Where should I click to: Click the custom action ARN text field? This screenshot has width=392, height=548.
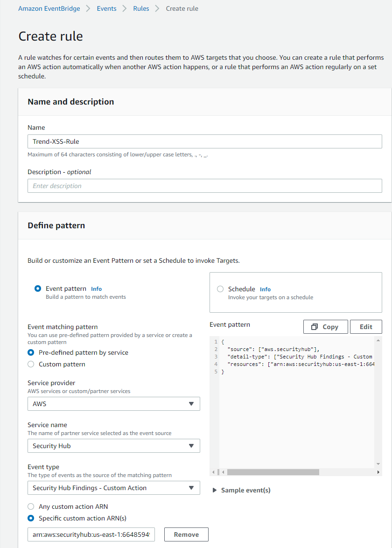[x=91, y=535]
